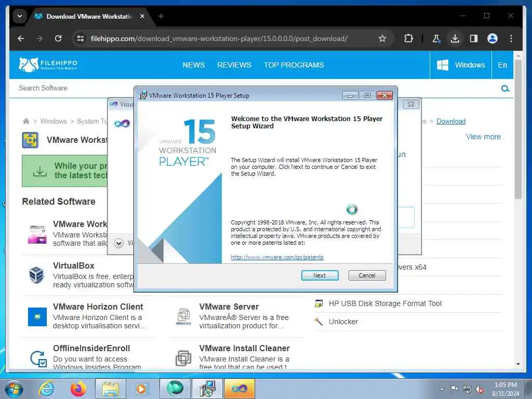Click the VMware Workstation product icon
532x399 pixels.
(x=30, y=140)
